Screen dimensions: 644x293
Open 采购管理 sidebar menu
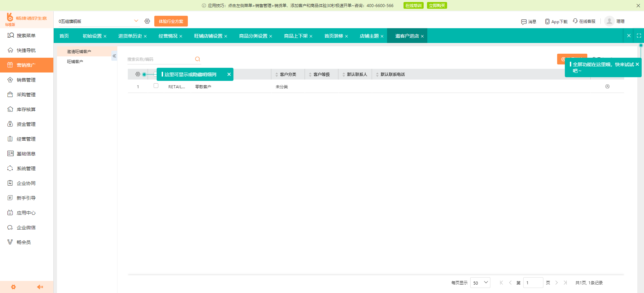click(26, 95)
